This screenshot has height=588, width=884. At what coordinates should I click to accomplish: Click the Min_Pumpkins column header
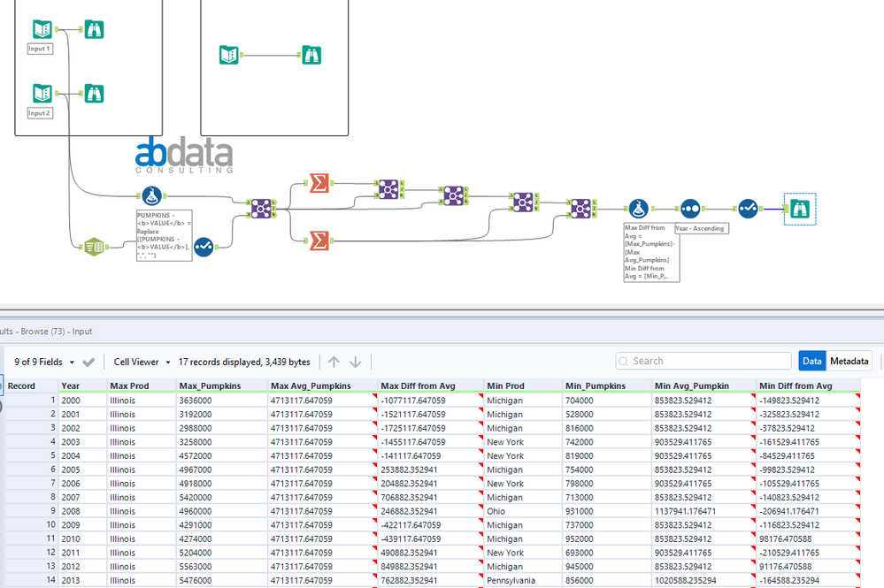[607, 386]
